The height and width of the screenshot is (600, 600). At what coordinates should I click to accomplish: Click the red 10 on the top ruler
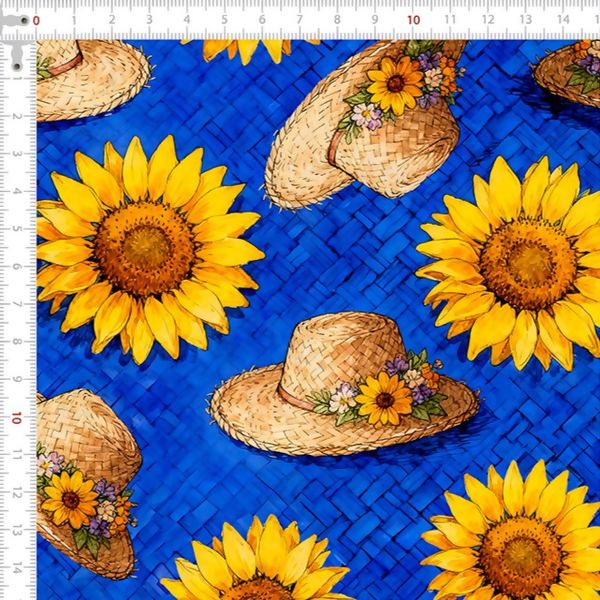point(413,20)
